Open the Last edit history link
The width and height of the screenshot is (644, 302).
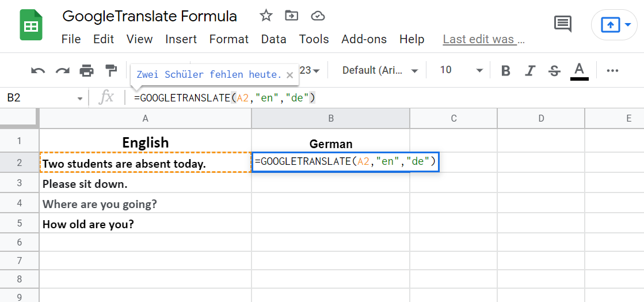483,39
